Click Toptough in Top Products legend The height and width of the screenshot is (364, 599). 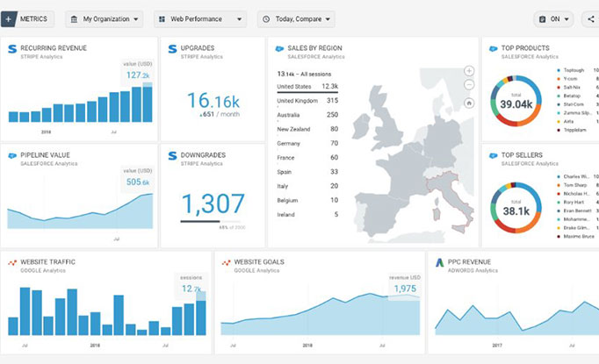[x=575, y=70]
